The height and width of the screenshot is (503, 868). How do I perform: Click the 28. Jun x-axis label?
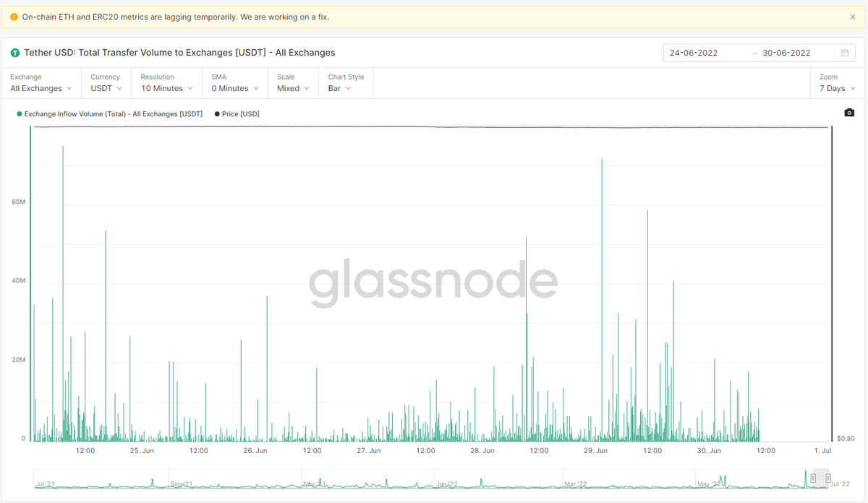tap(482, 450)
